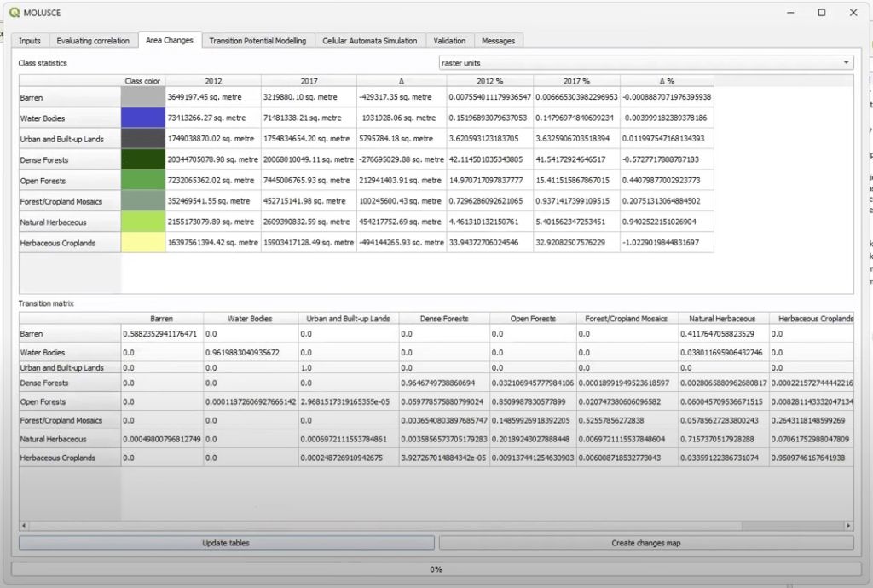The height and width of the screenshot is (588, 873).
Task: Open the raster units dropdown
Action: tap(646, 63)
